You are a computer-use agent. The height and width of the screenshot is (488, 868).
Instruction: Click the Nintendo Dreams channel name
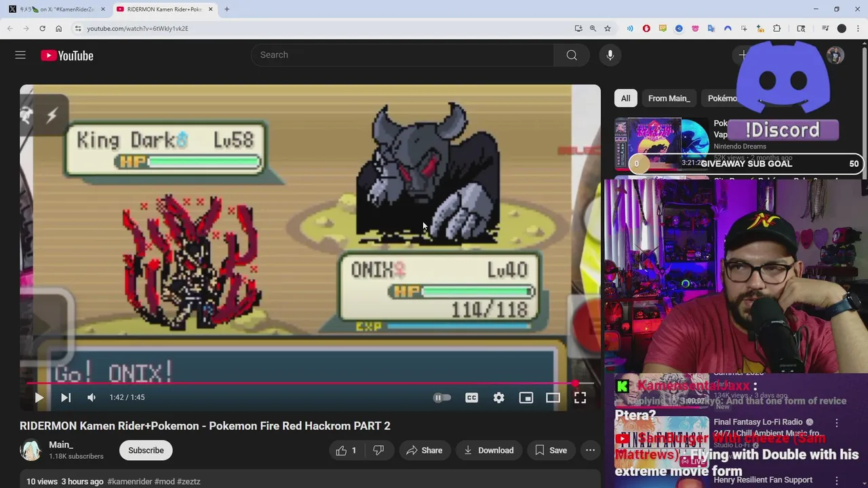740,146
